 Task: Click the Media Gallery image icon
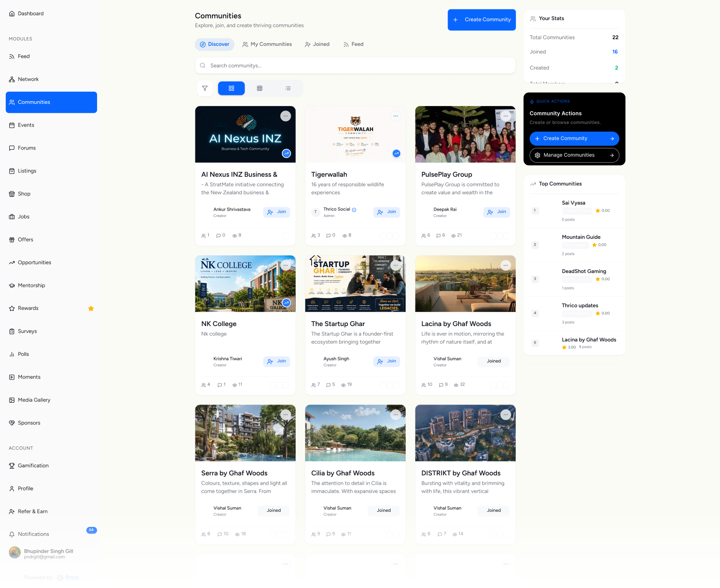12,400
